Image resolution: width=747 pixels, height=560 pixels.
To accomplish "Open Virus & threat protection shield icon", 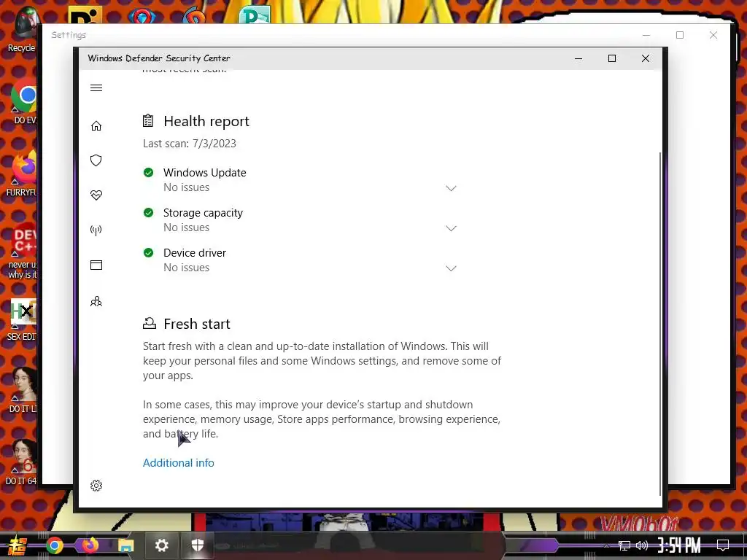I will coord(96,160).
